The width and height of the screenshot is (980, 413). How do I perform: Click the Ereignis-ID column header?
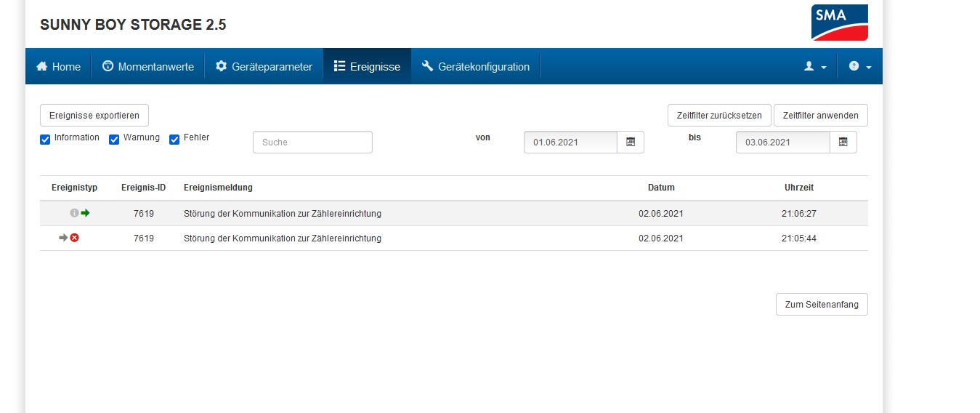(x=143, y=188)
